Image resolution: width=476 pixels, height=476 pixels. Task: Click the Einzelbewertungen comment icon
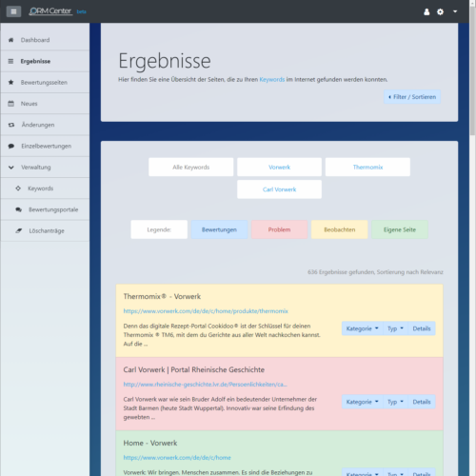(11, 146)
